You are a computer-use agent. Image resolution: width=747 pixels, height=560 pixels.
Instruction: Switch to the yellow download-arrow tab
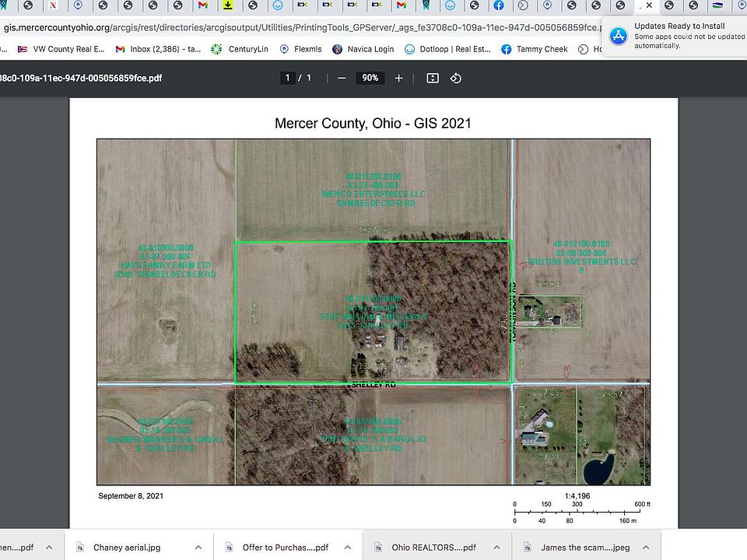[x=227, y=5]
